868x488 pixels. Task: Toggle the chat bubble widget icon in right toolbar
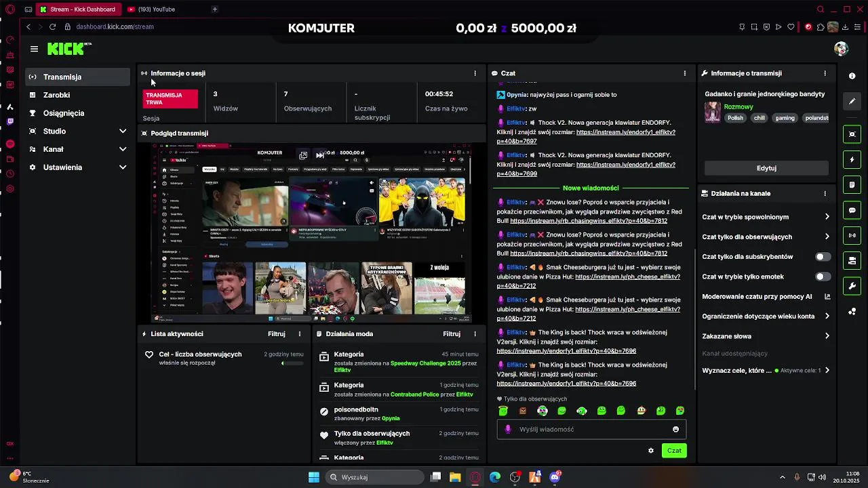(852, 210)
